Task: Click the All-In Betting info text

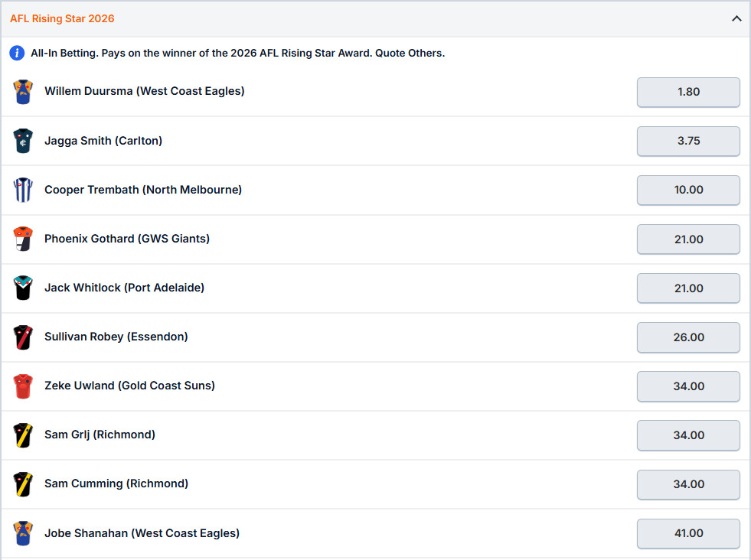Action: pyautogui.click(x=237, y=53)
